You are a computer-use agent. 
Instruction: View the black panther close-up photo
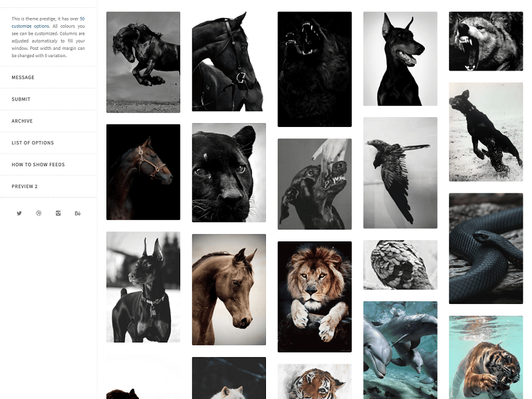point(229,173)
